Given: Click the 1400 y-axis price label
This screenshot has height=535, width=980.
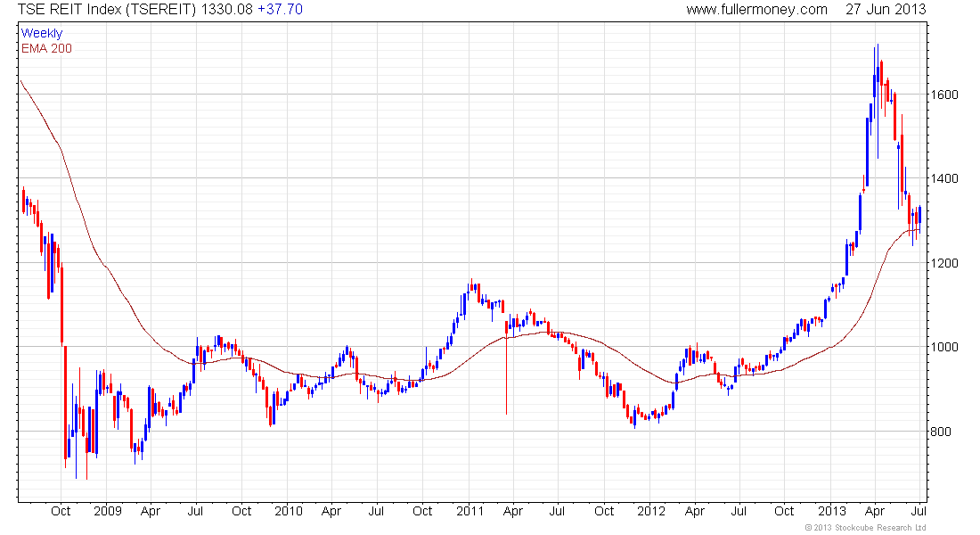Looking at the screenshot, I should (944, 178).
